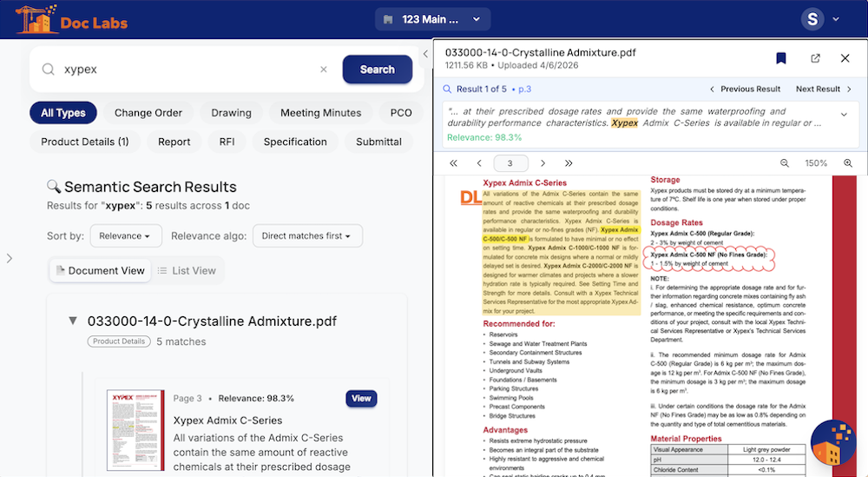Close the document preview panel

[x=845, y=58]
